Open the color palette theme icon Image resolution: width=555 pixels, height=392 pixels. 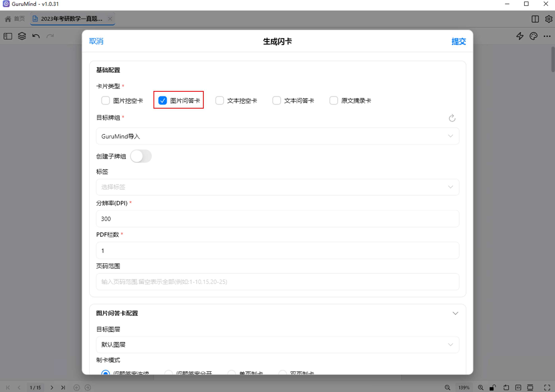point(533,36)
